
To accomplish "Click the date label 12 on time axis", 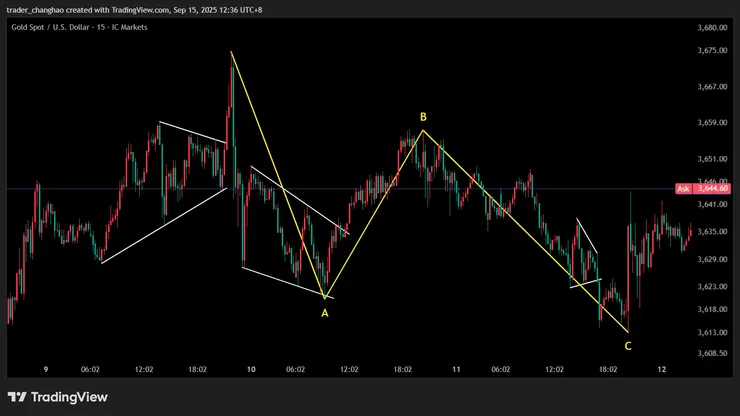I will point(662,370).
